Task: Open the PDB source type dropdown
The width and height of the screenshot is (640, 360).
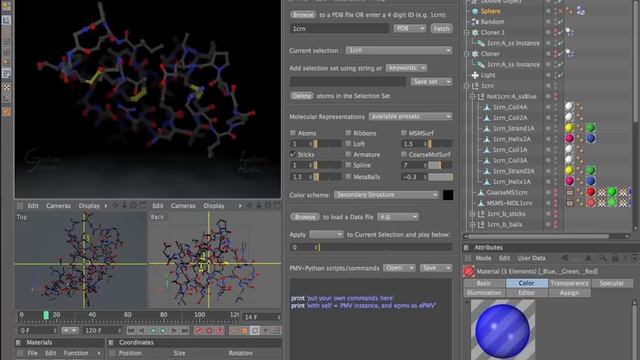Action: coord(409,28)
